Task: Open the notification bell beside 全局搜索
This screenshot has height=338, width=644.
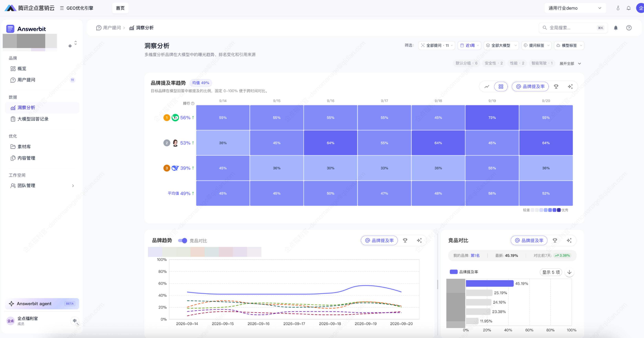Action: [616, 28]
